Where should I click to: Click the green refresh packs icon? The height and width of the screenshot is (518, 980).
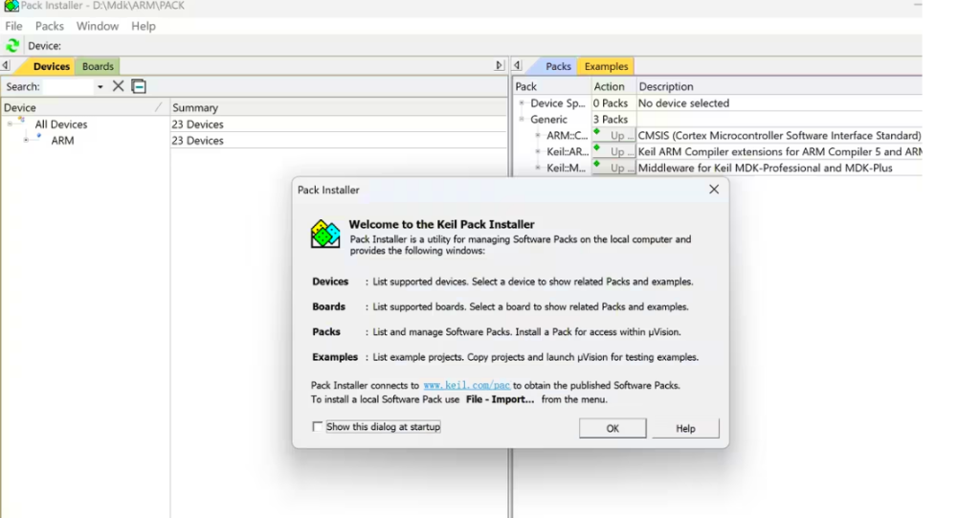point(12,46)
